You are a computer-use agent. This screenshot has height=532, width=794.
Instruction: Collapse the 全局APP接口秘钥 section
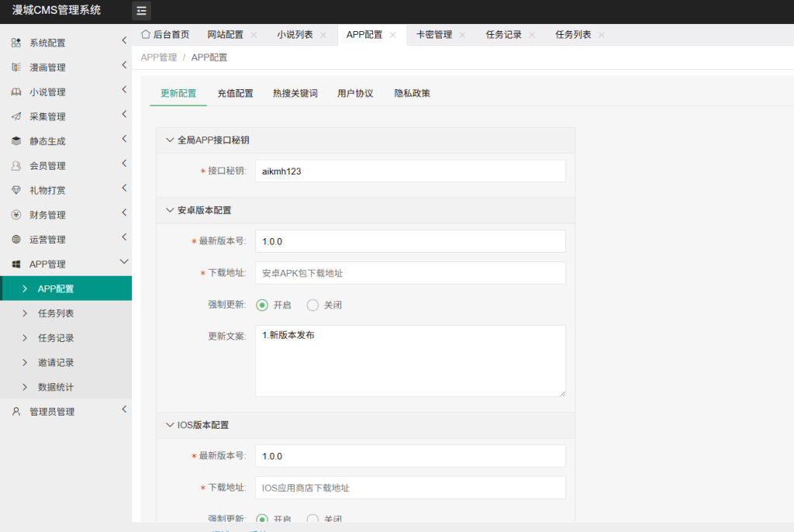coord(169,140)
